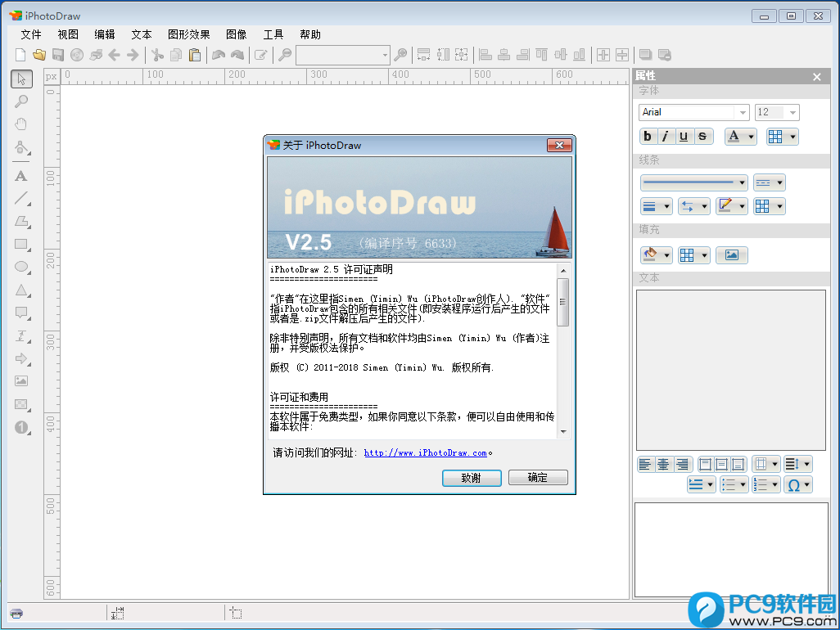Click the license text scrollbar down arrow

tap(563, 432)
